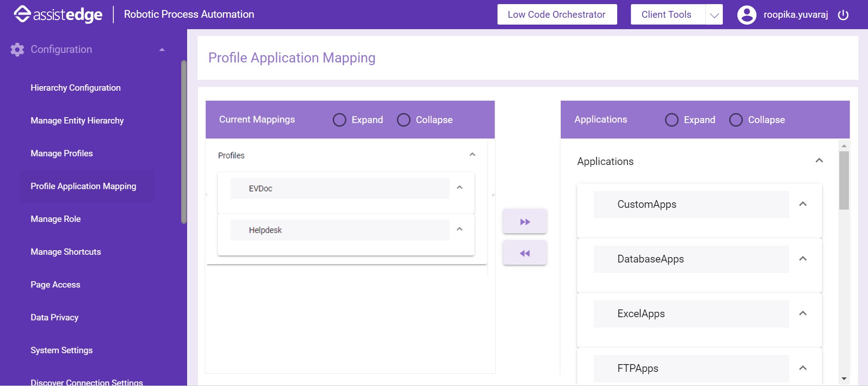Click the applications panel scrollbar thumb
The image size is (868, 386).
click(844, 180)
